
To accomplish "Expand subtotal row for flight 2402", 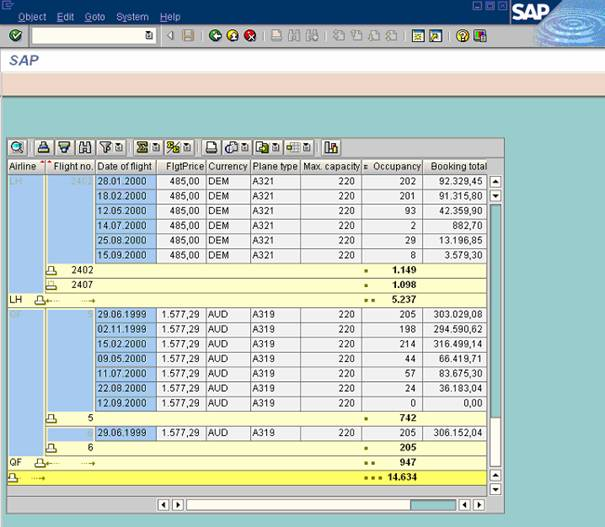I will [52, 270].
